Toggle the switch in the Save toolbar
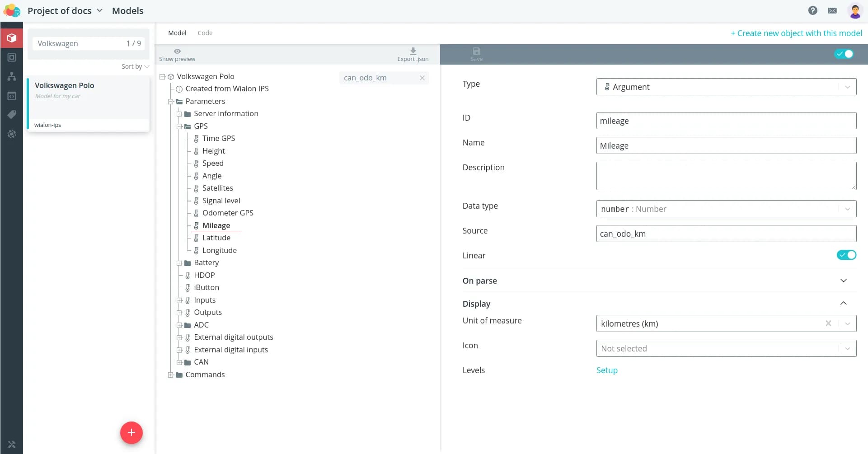This screenshot has width=868, height=454. 844,54
